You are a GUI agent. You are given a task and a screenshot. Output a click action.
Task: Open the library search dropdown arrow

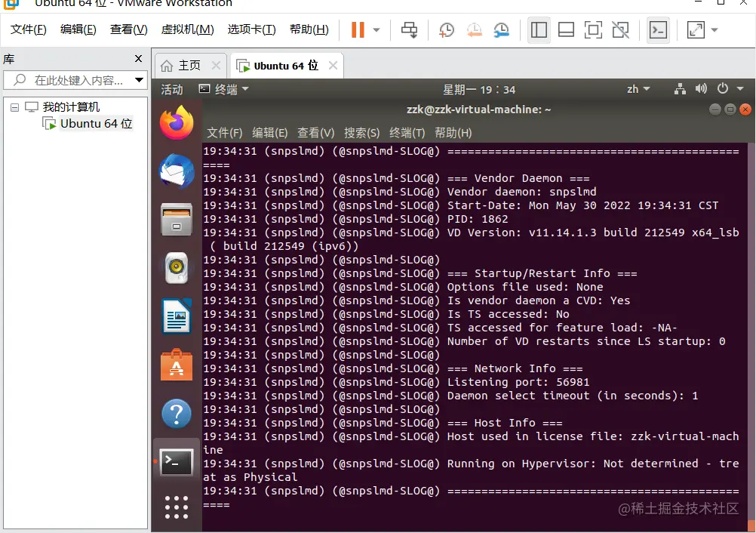(139, 80)
